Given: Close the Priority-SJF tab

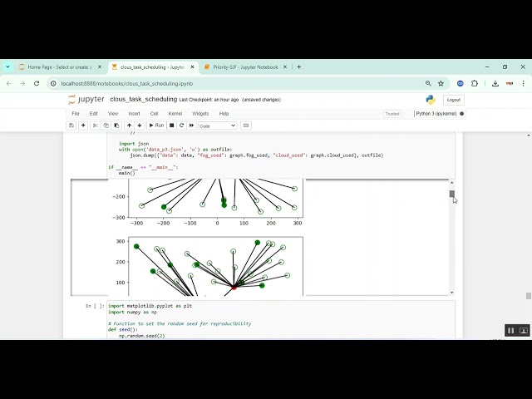Looking at the screenshot, I should [x=285, y=67].
